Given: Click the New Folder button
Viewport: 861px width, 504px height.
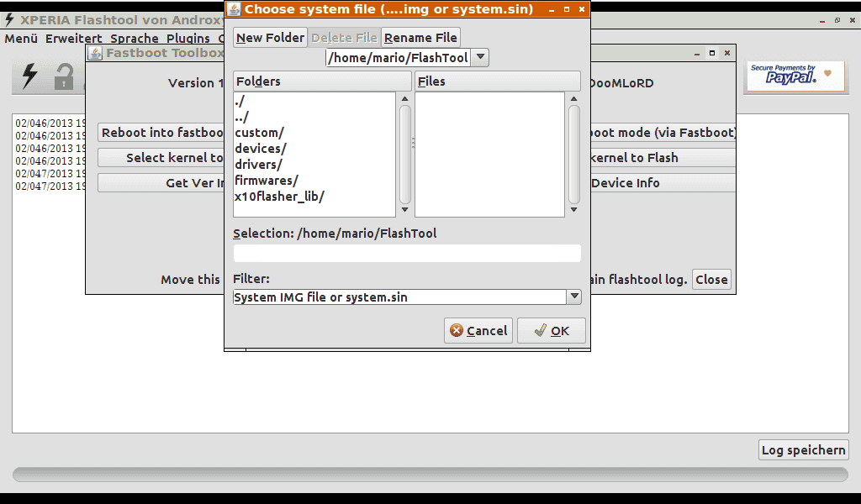Looking at the screenshot, I should [270, 38].
